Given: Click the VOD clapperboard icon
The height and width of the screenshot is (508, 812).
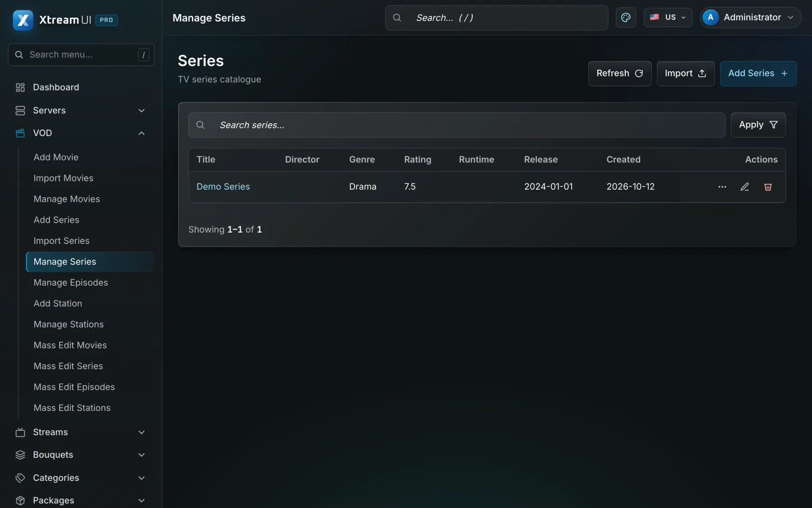Looking at the screenshot, I should coord(20,133).
